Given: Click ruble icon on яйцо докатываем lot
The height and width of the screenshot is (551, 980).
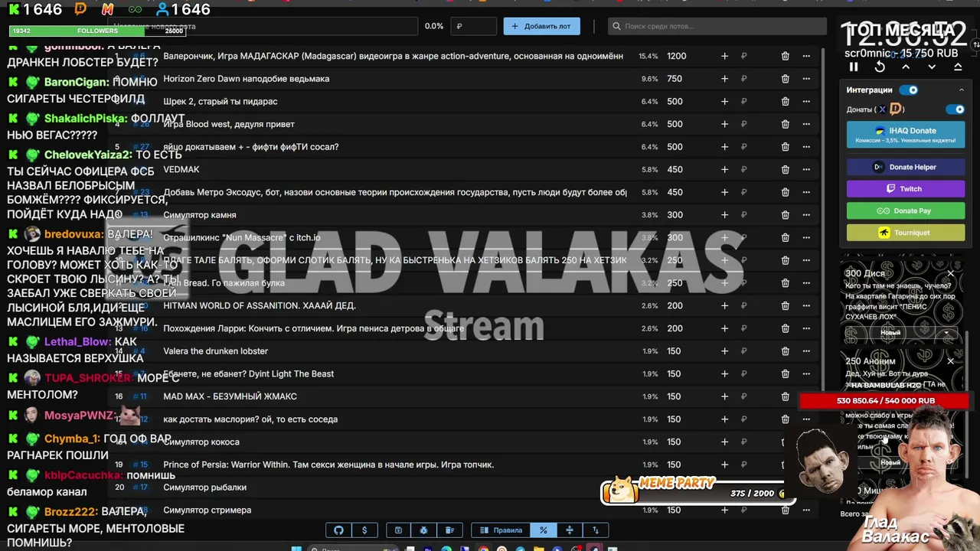Looking at the screenshot, I should [743, 147].
